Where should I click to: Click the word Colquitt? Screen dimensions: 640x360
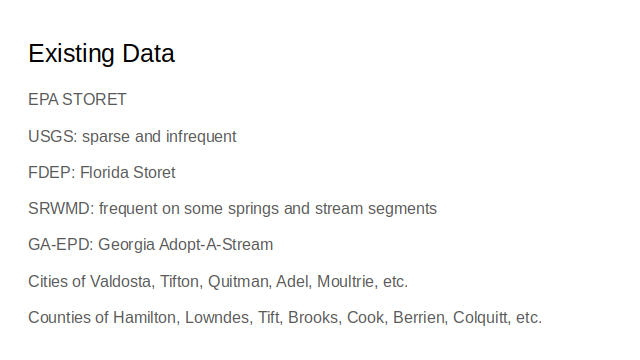[x=482, y=318]
